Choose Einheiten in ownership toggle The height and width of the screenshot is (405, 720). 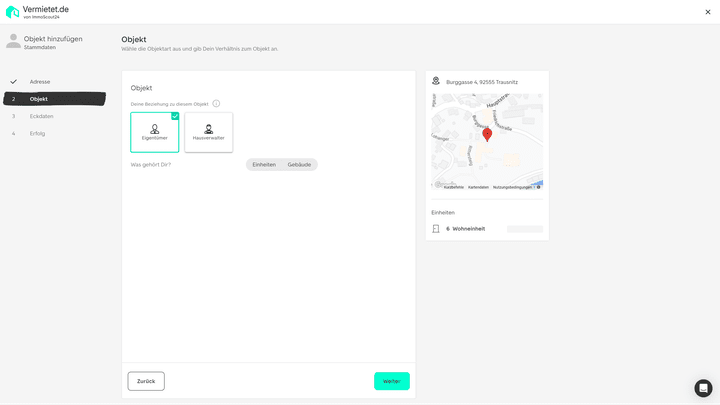point(264,164)
